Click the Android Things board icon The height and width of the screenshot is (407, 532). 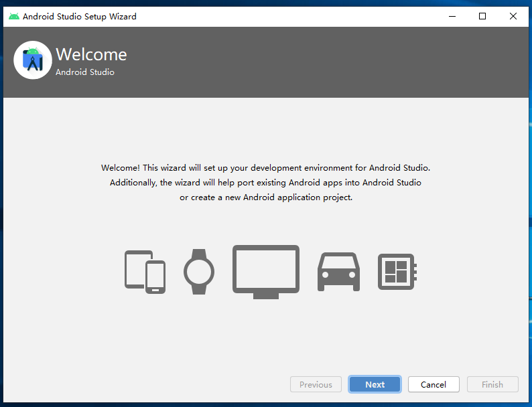[x=397, y=272]
